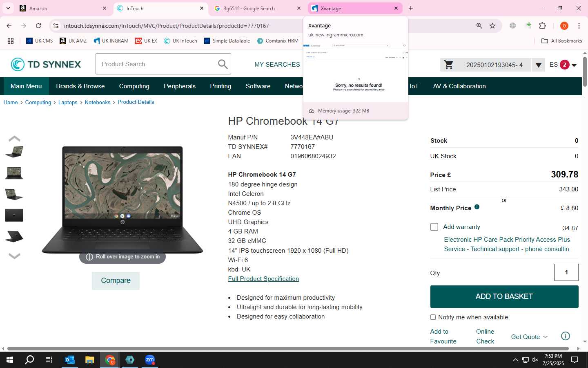Open the Chrome profile avatar
Image resolution: width=588 pixels, height=368 pixels.
tap(564, 26)
